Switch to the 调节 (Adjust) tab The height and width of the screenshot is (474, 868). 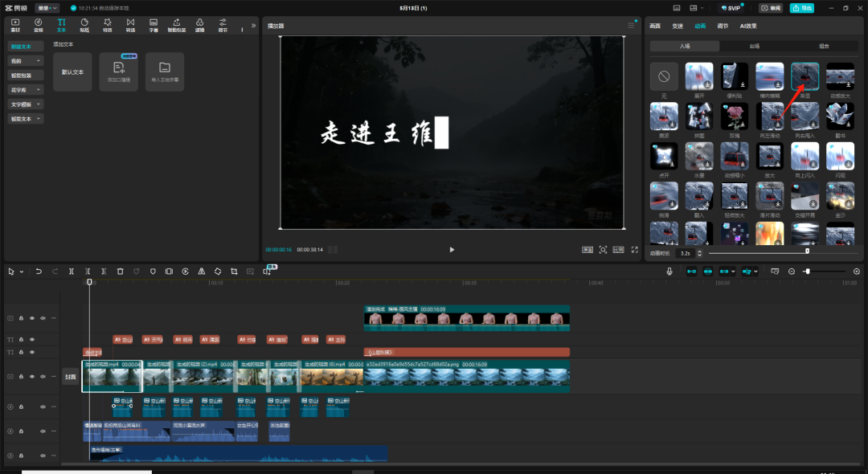[723, 26]
